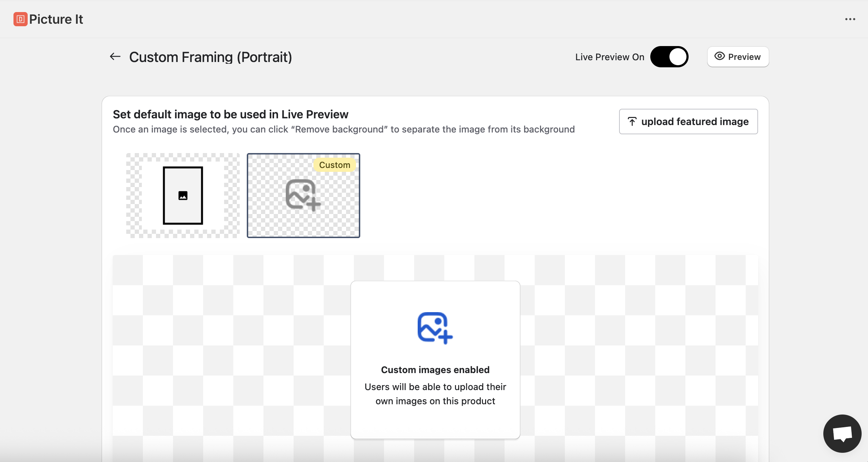Click the eye icon on the Preview button
Screen dimensions: 868x462
(720, 56)
